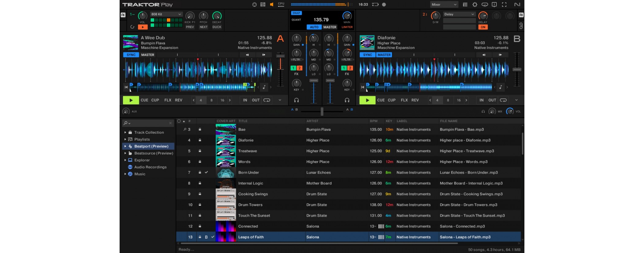Select Beatport (Preview) in the browser tree
The width and height of the screenshot is (644, 253).
pos(151,146)
